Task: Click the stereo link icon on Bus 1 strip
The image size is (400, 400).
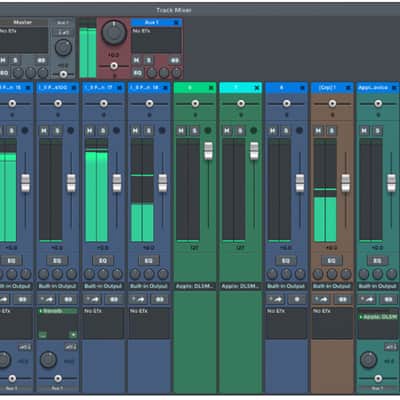Action: tap(175, 60)
